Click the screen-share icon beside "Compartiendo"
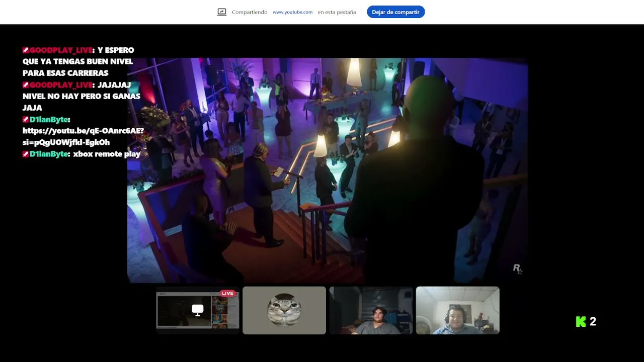The width and height of the screenshot is (644, 362). click(222, 12)
